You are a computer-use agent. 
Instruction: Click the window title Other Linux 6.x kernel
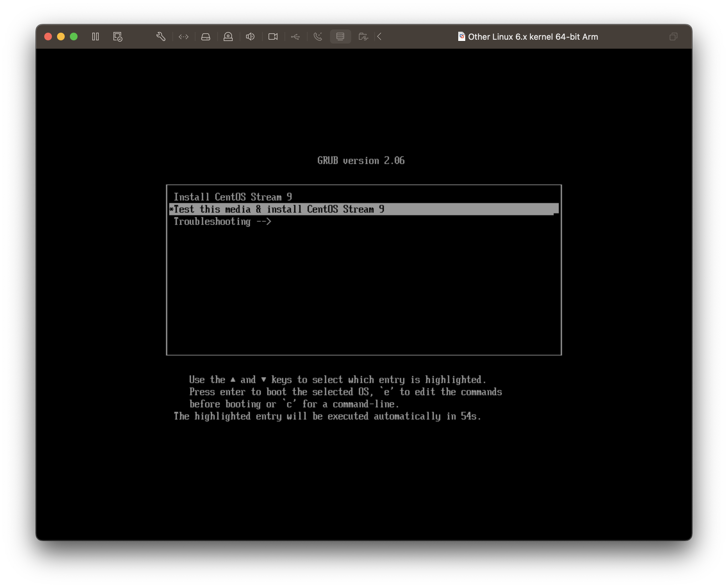(533, 37)
